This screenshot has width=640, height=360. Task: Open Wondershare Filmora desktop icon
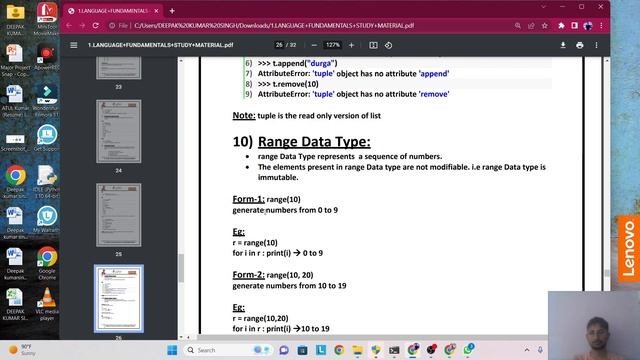pyautogui.click(x=47, y=100)
